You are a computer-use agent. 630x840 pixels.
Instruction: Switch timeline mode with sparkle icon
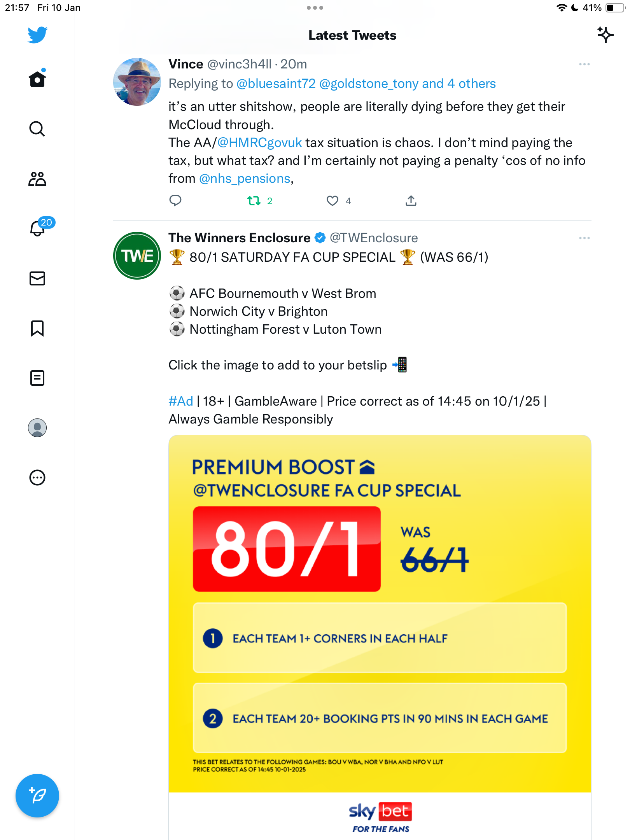click(x=605, y=35)
